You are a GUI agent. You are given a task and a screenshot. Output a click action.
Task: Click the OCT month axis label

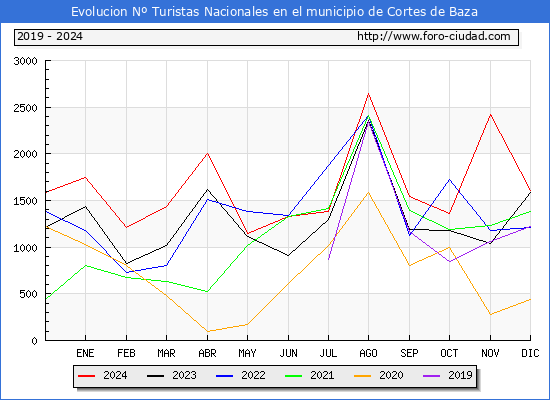[x=449, y=353]
